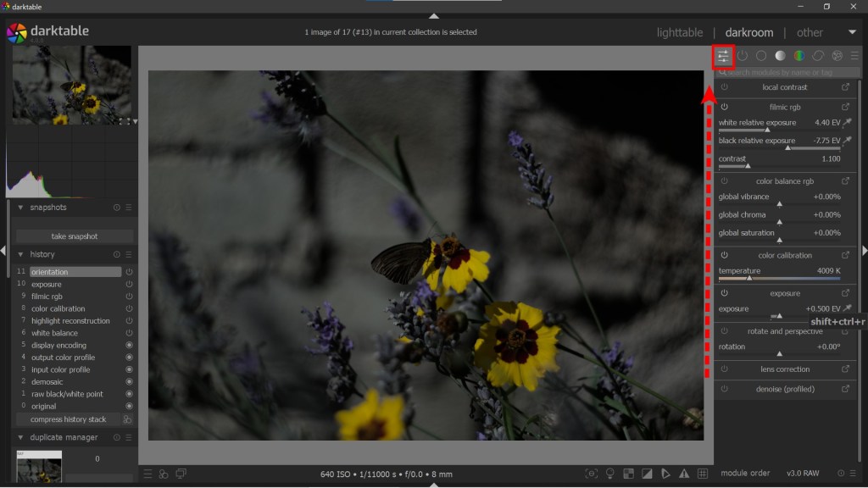Click the quick presets icon at bottom left
Screen dimensions: 868x488
[147, 474]
